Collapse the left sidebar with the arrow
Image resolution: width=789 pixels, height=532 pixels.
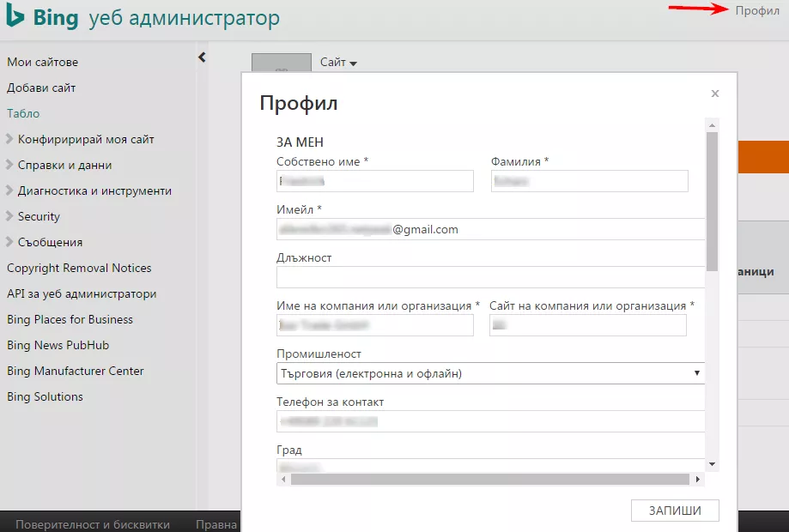(202, 57)
